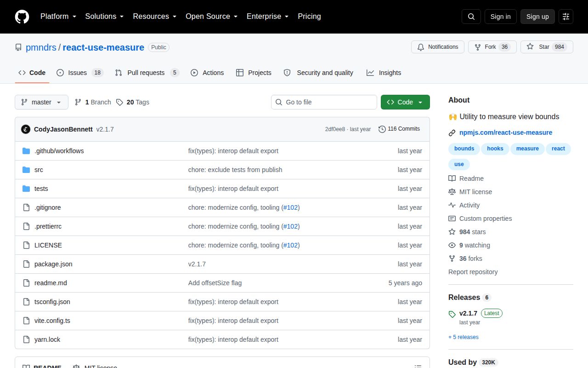The width and height of the screenshot is (588, 368).
Task: Expand the Solutions menu
Action: pyautogui.click(x=105, y=17)
